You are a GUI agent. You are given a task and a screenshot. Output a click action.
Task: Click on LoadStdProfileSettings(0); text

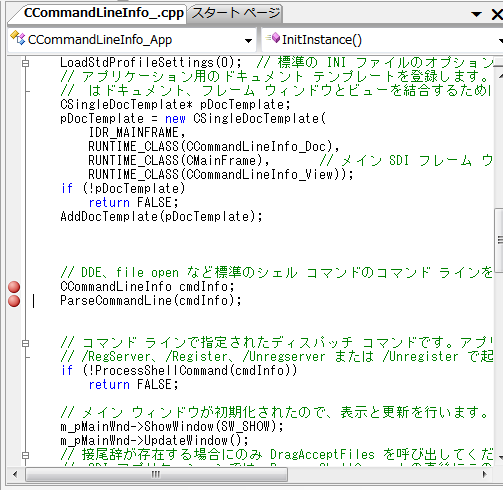[151, 63]
